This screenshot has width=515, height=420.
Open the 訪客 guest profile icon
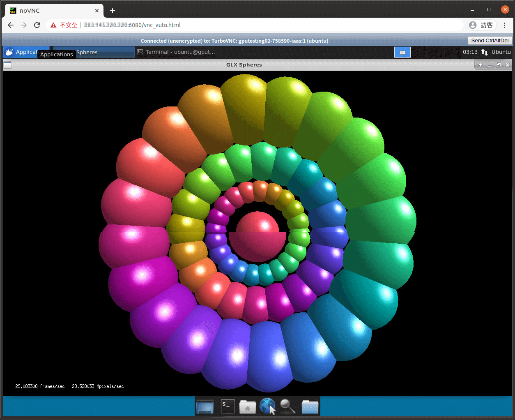tap(483, 25)
